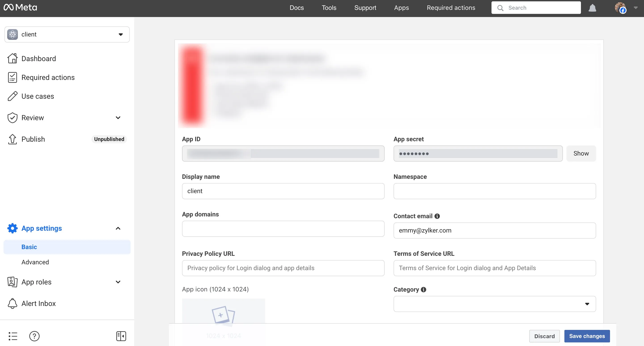Click the notifications bell icon
Image resolution: width=644 pixels, height=346 pixels.
592,8
